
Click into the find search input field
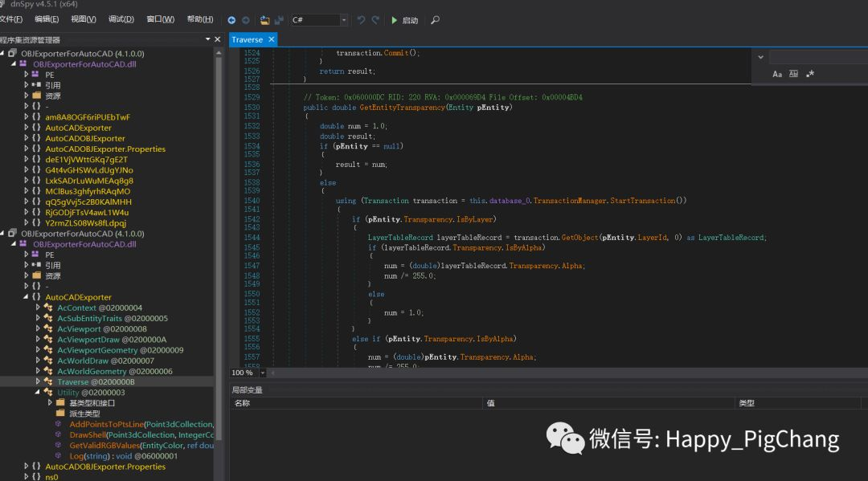816,57
